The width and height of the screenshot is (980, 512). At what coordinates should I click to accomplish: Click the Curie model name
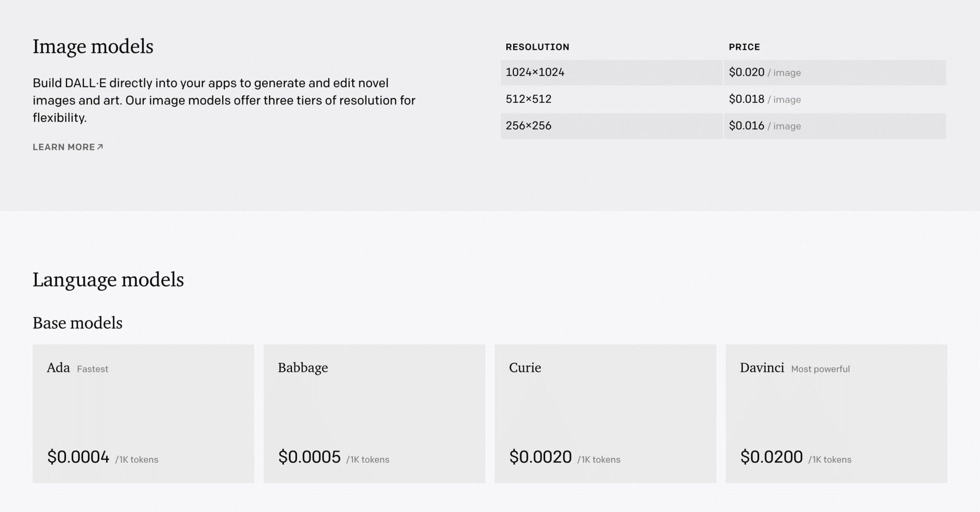click(x=525, y=368)
